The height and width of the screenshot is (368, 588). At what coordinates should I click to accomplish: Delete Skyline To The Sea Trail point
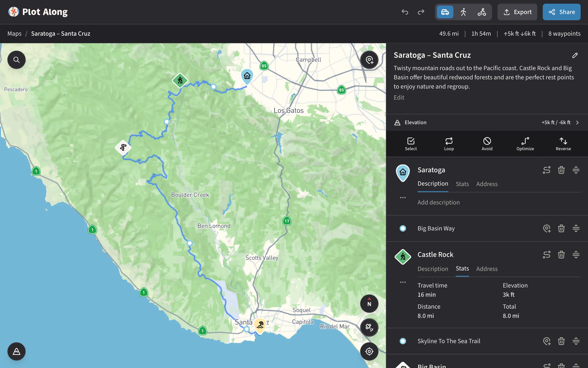coord(561,341)
